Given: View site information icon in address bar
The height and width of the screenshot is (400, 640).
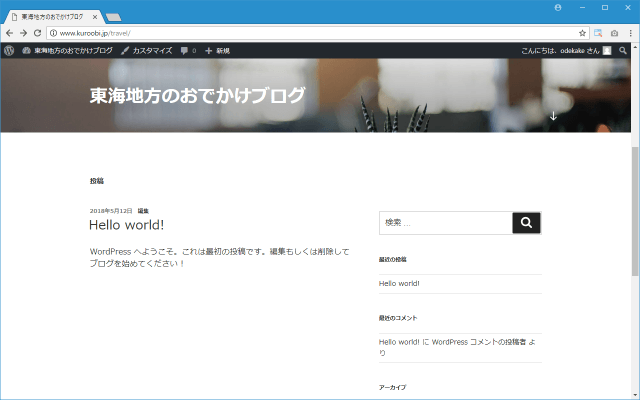Looking at the screenshot, I should tap(53, 33).
